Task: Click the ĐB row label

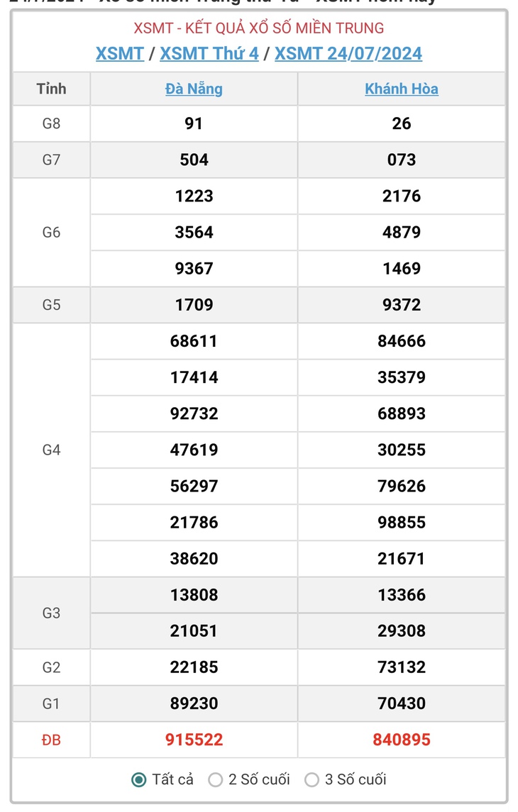Action: 51,740
